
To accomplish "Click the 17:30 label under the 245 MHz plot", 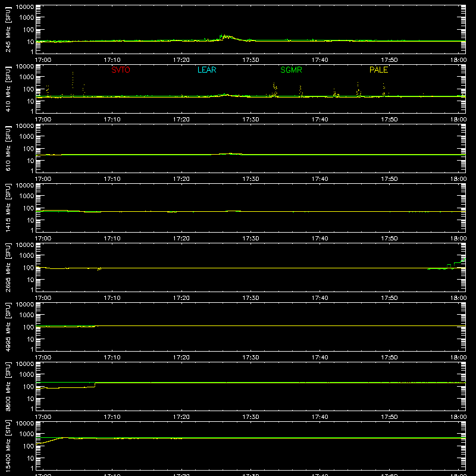I will click(x=250, y=60).
